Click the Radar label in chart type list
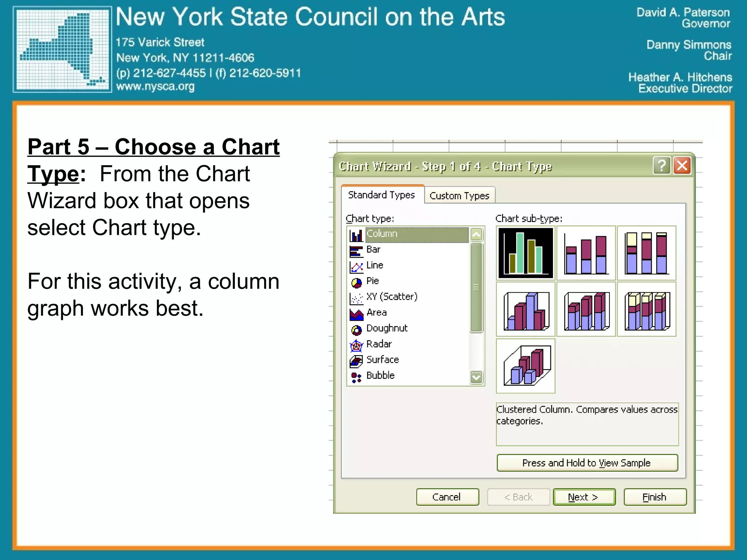This screenshot has width=747, height=560. point(379,344)
